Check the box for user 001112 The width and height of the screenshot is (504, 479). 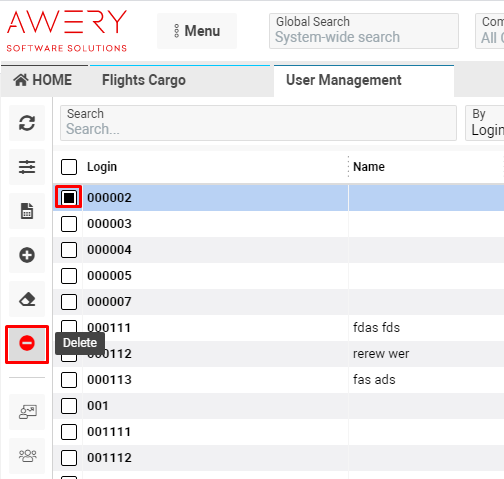[x=69, y=458]
